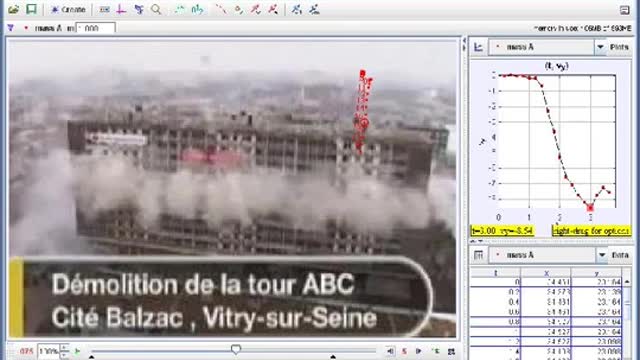The image size is (640, 360).
Task: Click the red frame number readout
Action: point(26,351)
